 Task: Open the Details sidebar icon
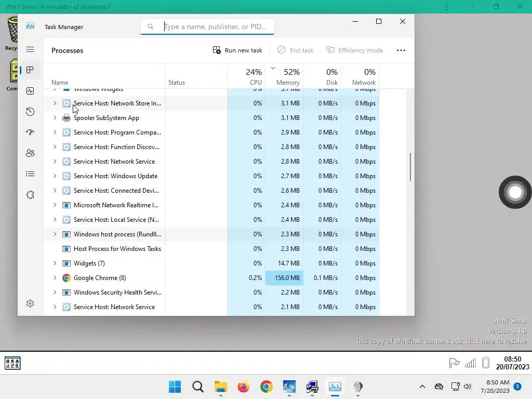click(x=30, y=174)
